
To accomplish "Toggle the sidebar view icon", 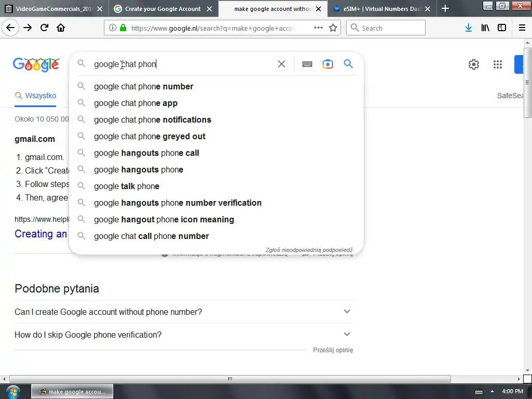I will click(502, 28).
